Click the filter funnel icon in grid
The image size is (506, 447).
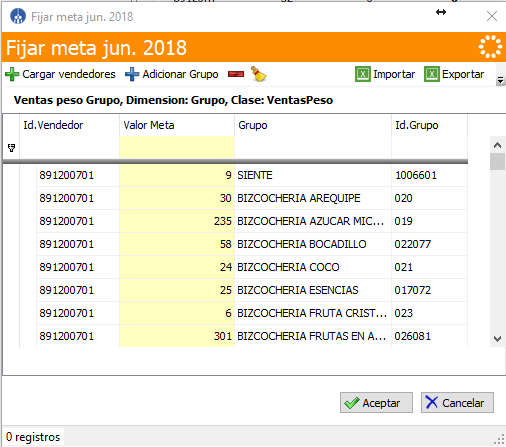tap(11, 148)
